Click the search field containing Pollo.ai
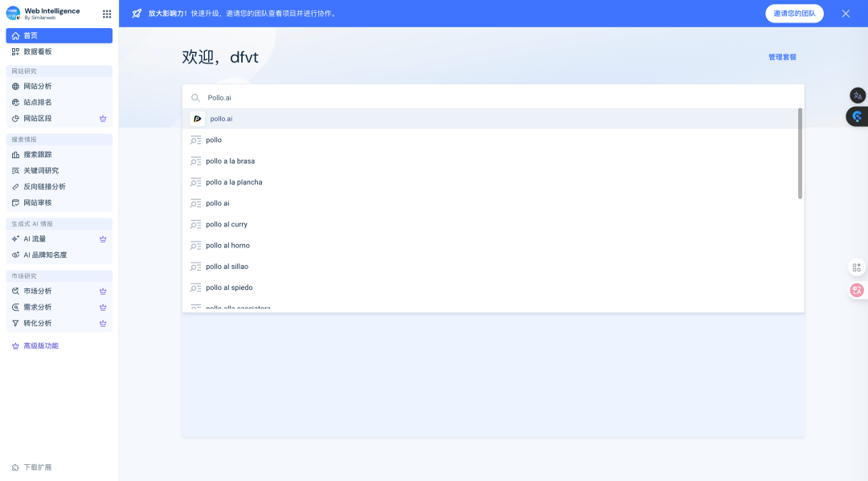Image resolution: width=868 pixels, height=481 pixels. [493, 97]
